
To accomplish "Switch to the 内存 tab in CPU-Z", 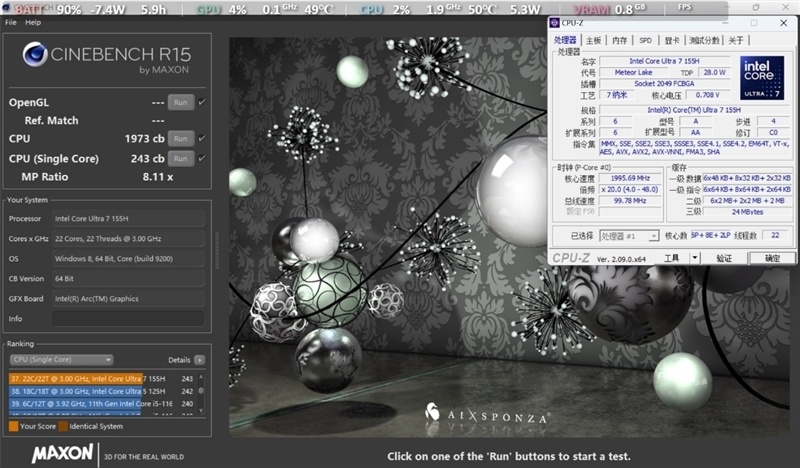I will pyautogui.click(x=620, y=40).
